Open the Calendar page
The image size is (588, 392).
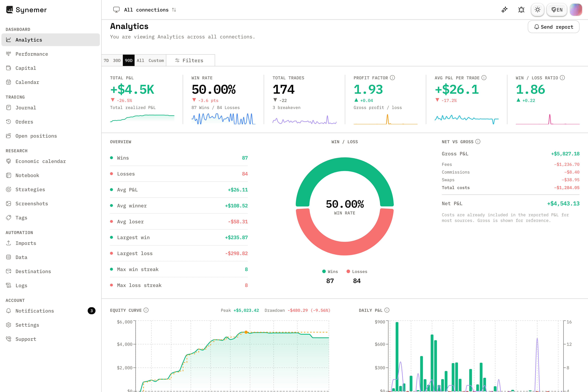click(51, 82)
